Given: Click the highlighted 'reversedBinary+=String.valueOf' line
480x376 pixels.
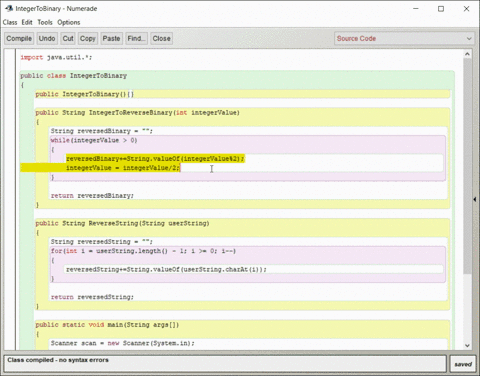Looking at the screenshot, I should click(x=155, y=159).
